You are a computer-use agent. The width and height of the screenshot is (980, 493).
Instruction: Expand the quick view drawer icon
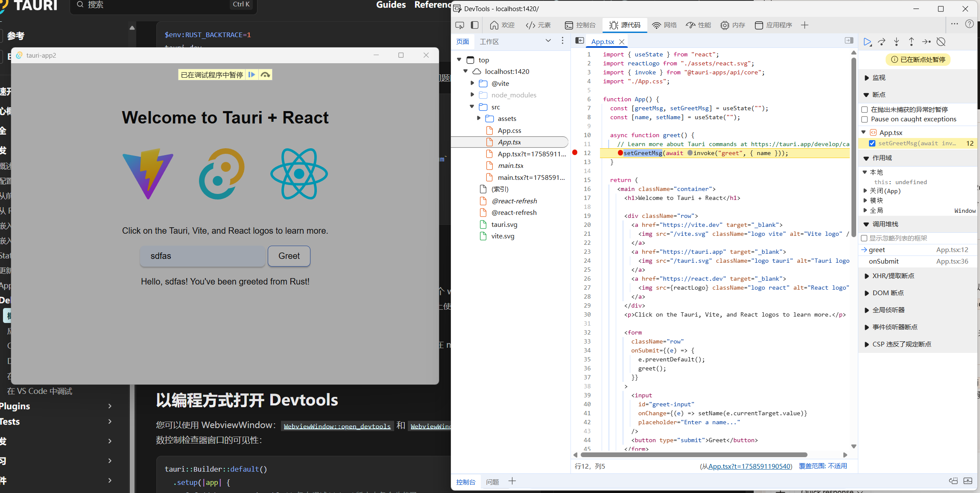[x=968, y=481]
